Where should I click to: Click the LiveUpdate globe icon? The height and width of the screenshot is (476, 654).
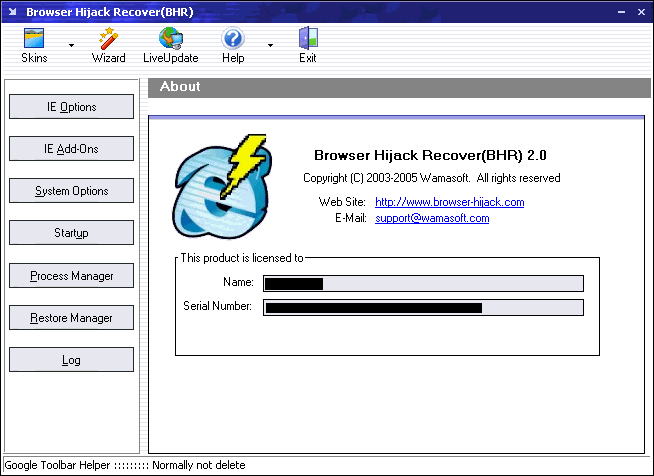tap(171, 45)
